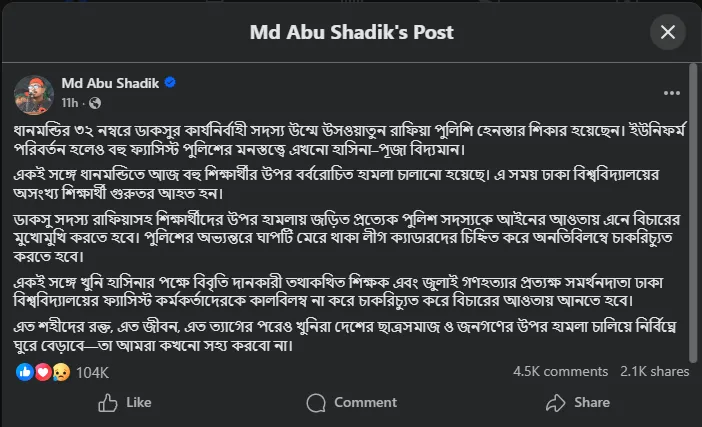The width and height of the screenshot is (702, 427).
Task: Click the first paragraph of the post text
Action: point(340,140)
